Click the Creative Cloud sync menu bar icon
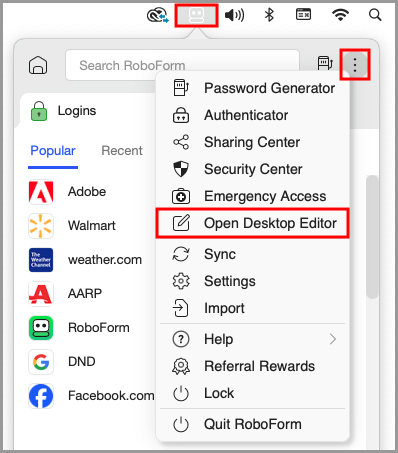 coord(158,15)
